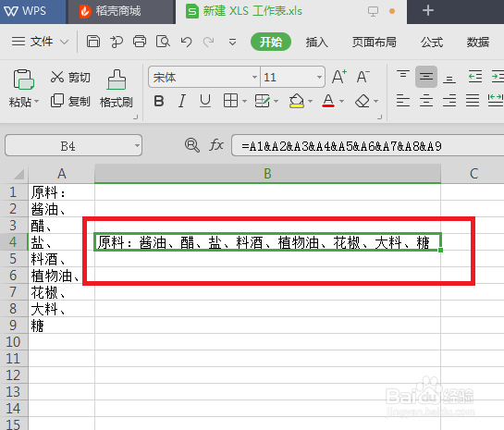
Task: Cut the selection with 剪切
Action: (x=70, y=77)
